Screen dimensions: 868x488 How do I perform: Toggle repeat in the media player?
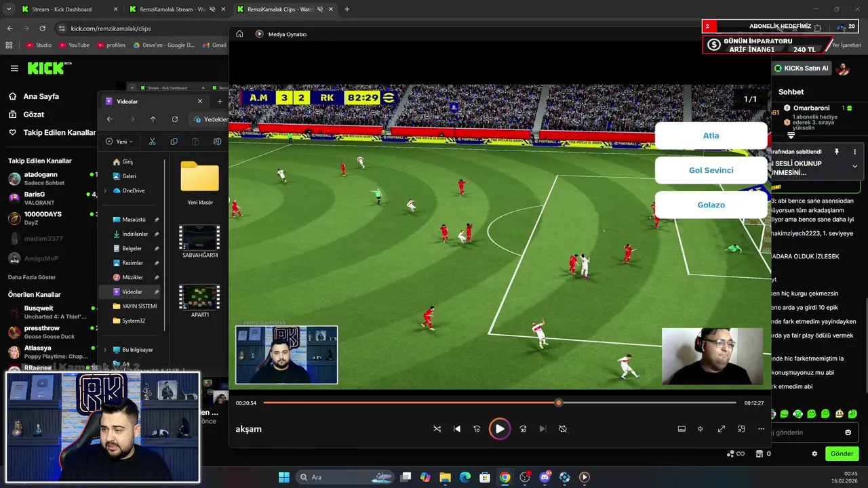563,429
